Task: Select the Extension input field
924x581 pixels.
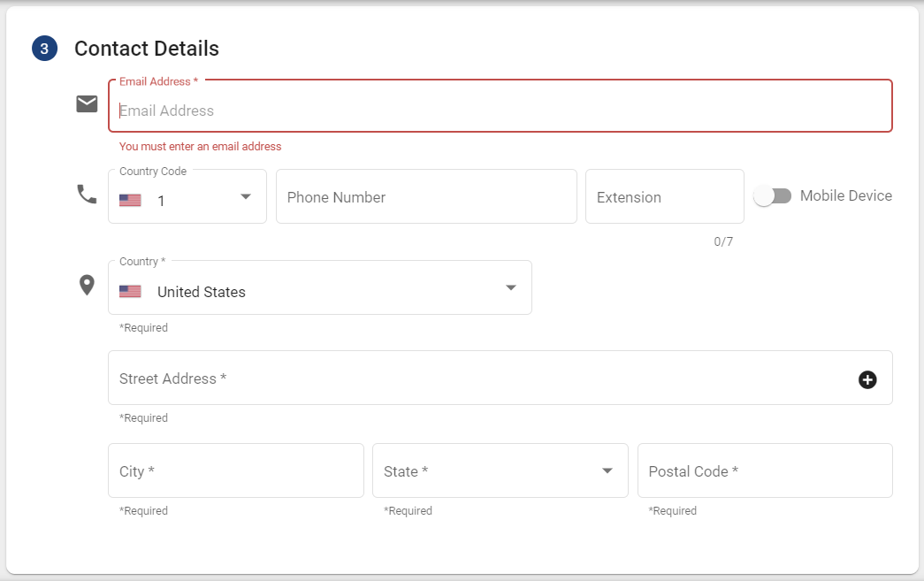Action: click(664, 197)
